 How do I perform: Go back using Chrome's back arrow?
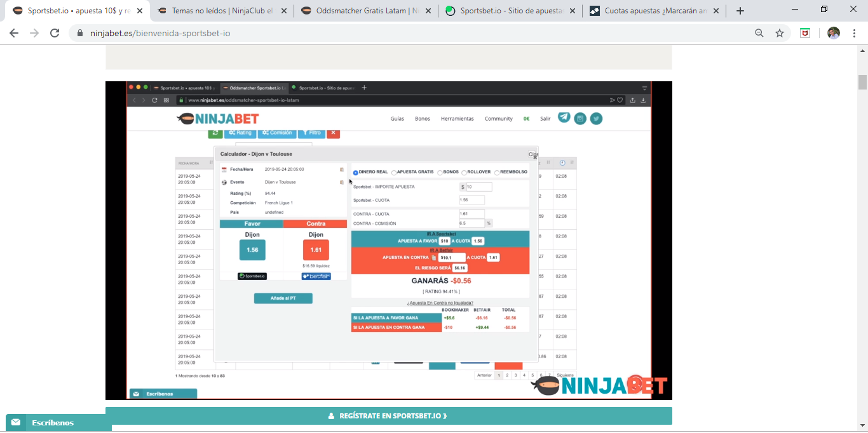[14, 33]
